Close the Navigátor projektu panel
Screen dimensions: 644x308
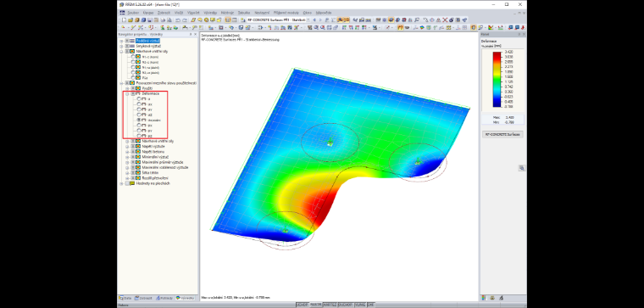[196, 35]
